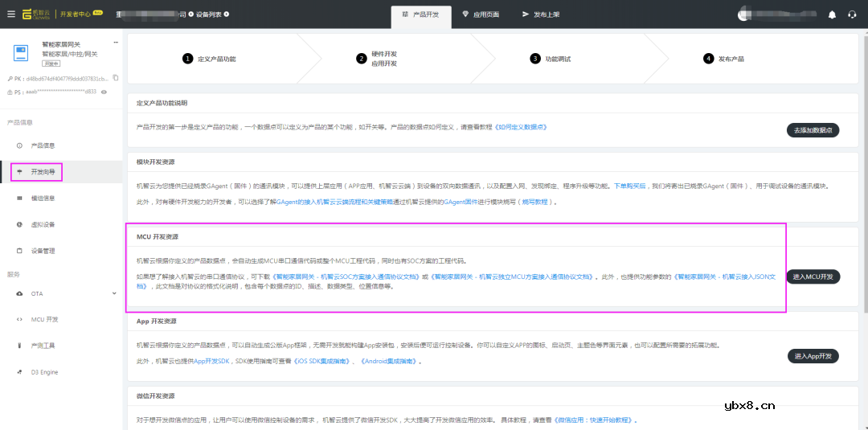Click the D3 Engine sidebar icon
Image resolution: width=868 pixels, height=430 pixels.
tap(19, 372)
